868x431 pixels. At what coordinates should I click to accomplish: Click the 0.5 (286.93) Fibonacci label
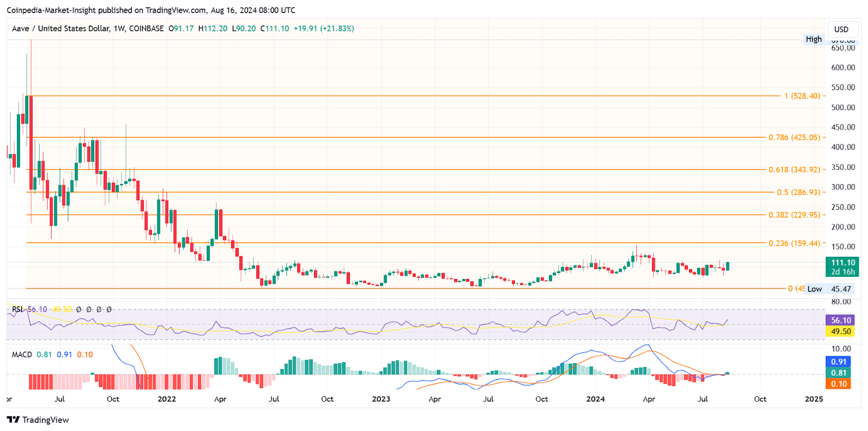[x=799, y=192]
